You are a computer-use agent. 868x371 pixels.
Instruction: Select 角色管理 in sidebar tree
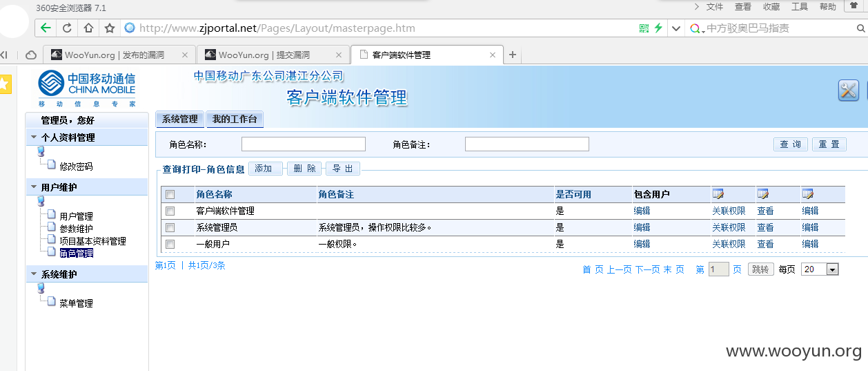pos(76,254)
